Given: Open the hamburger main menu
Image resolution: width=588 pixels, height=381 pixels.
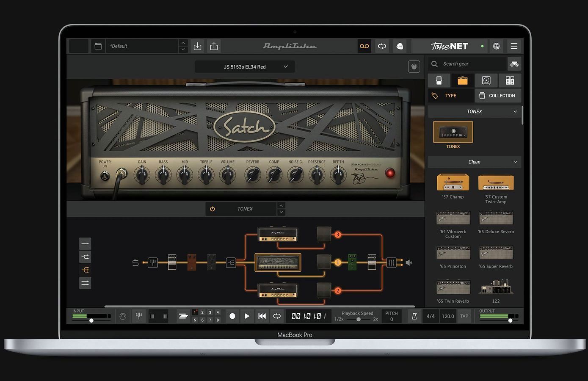Looking at the screenshot, I should pos(514,46).
